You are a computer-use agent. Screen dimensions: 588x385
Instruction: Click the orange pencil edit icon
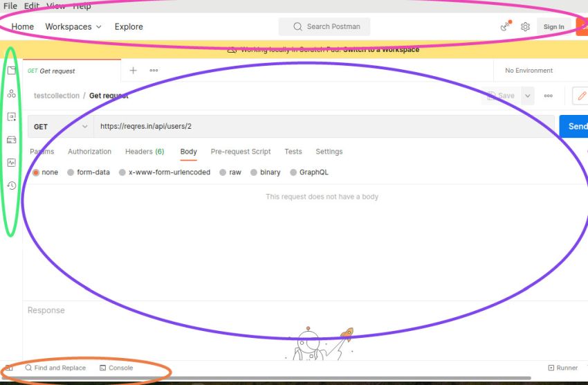coord(581,96)
